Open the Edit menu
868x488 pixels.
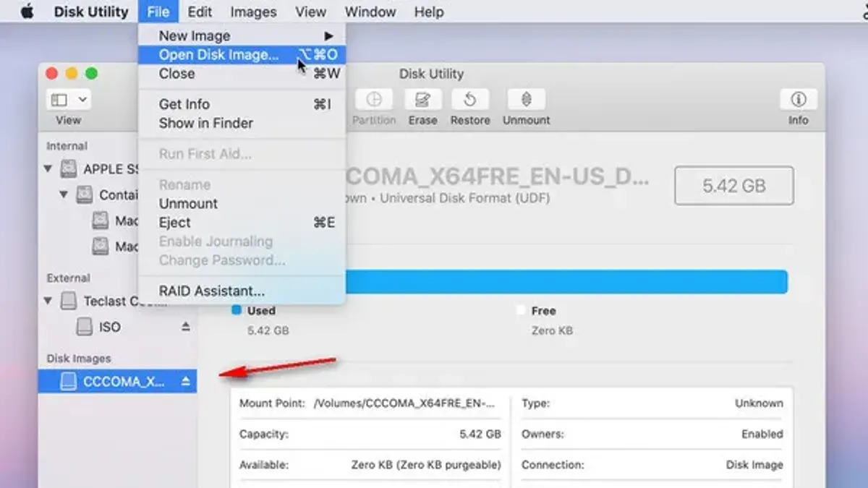point(200,12)
